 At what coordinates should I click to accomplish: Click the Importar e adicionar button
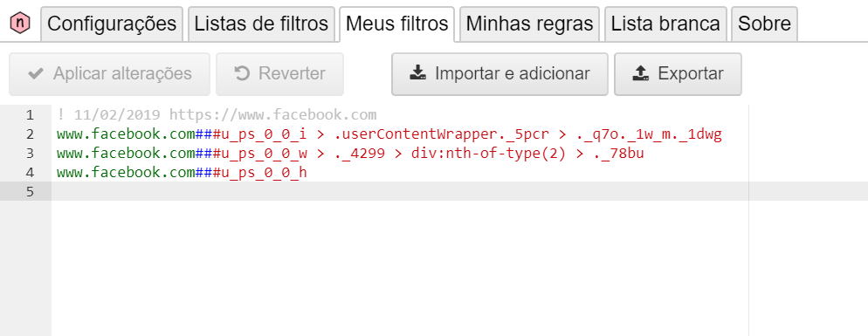click(x=499, y=73)
